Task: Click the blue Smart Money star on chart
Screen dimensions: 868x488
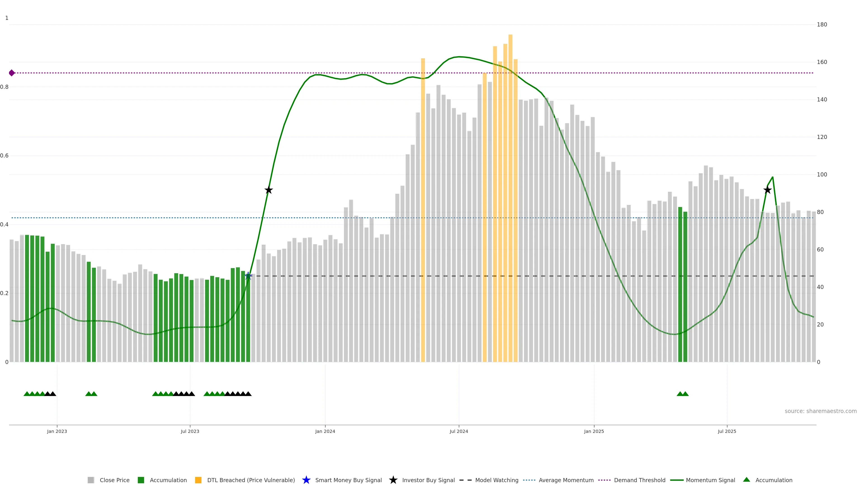Action: point(248,276)
